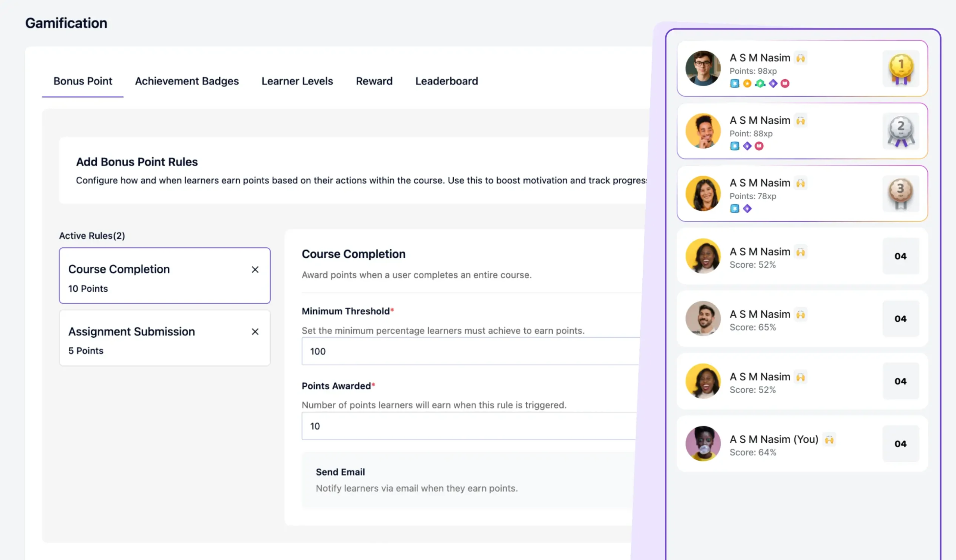Click the Minimum Threshold input field
956x560 pixels.
(471, 351)
